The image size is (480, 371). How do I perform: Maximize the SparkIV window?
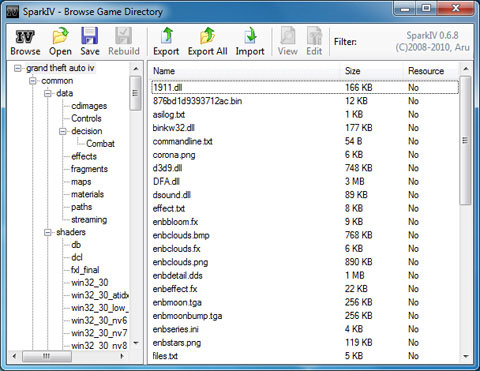click(426, 8)
